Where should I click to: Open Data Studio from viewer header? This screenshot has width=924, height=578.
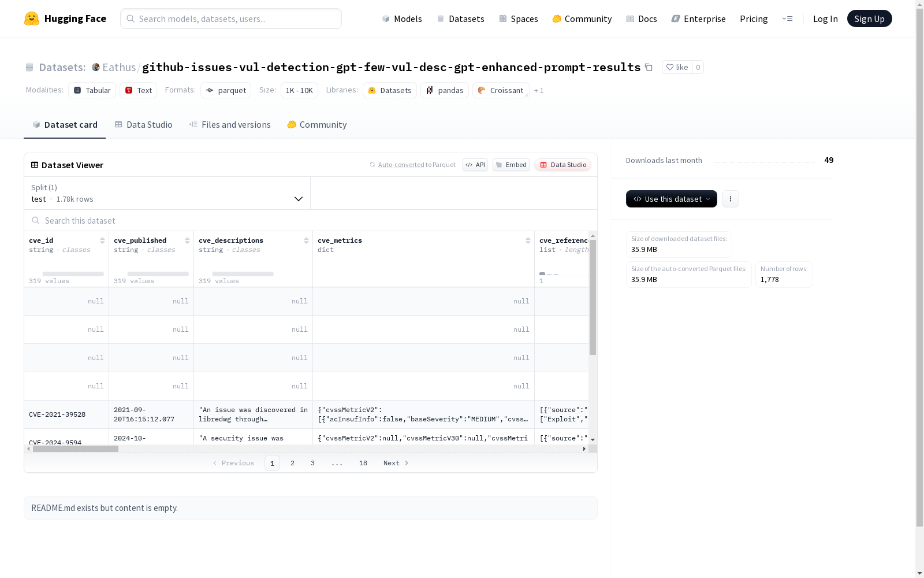[562, 165]
